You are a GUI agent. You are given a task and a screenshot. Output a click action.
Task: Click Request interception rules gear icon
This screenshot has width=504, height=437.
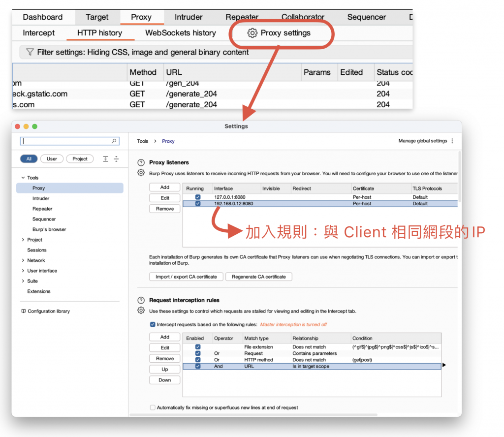coord(141,311)
